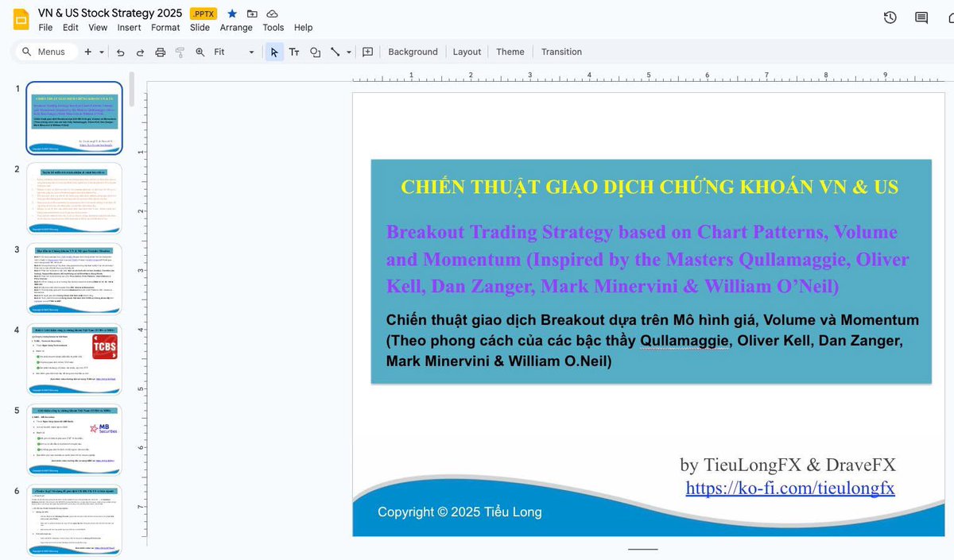The height and width of the screenshot is (560, 954).
Task: Select slide 1 thumbnail
Action: [75, 118]
